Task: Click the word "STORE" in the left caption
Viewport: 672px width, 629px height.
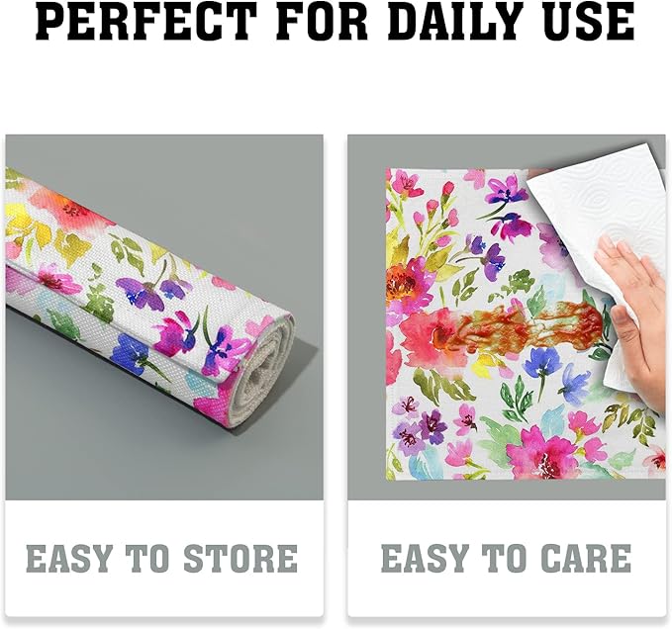Action: pyautogui.click(x=240, y=558)
